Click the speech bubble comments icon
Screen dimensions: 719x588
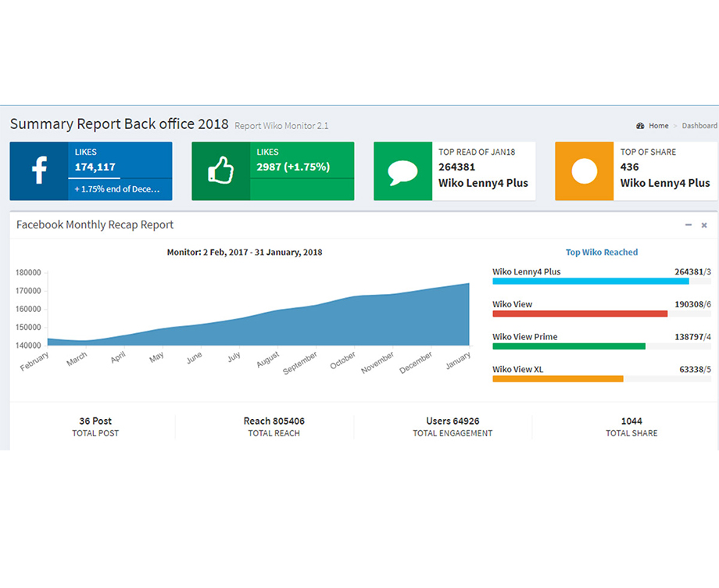[x=402, y=173]
